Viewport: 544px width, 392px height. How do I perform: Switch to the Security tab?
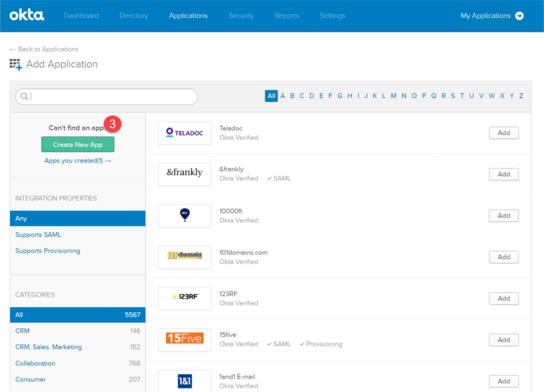241,16
